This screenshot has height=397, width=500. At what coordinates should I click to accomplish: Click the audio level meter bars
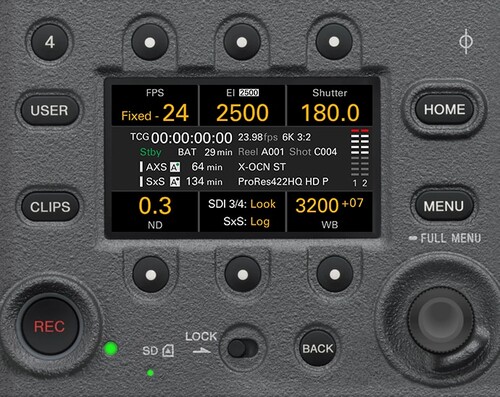360,153
